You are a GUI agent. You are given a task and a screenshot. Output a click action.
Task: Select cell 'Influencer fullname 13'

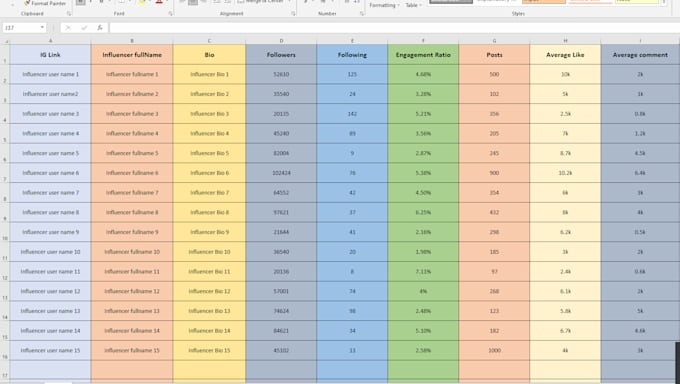click(132, 311)
